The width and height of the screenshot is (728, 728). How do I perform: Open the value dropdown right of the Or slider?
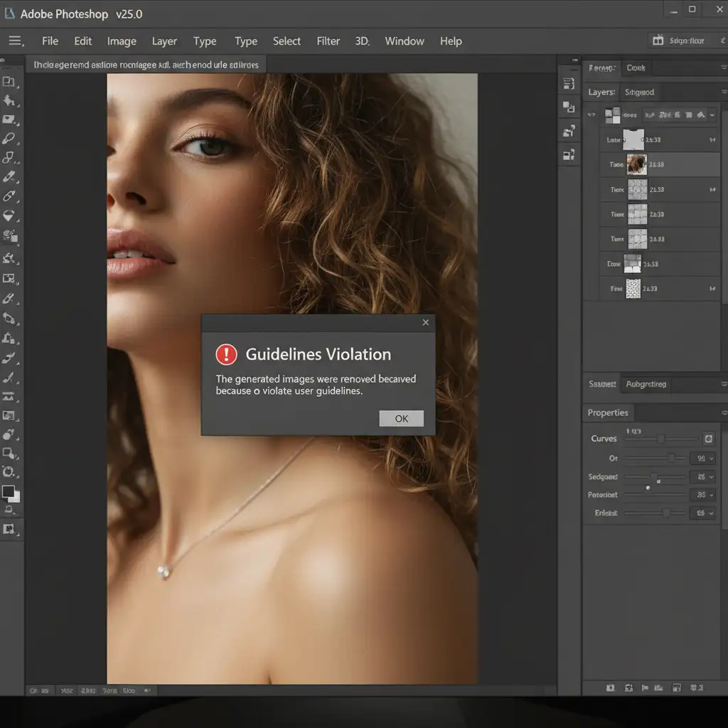pos(702,459)
